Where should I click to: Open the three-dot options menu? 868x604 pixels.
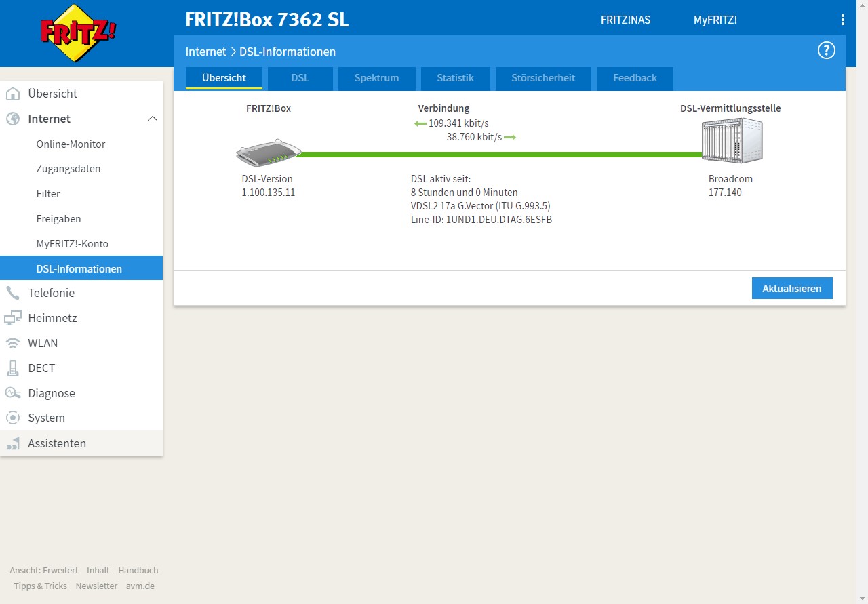point(843,20)
